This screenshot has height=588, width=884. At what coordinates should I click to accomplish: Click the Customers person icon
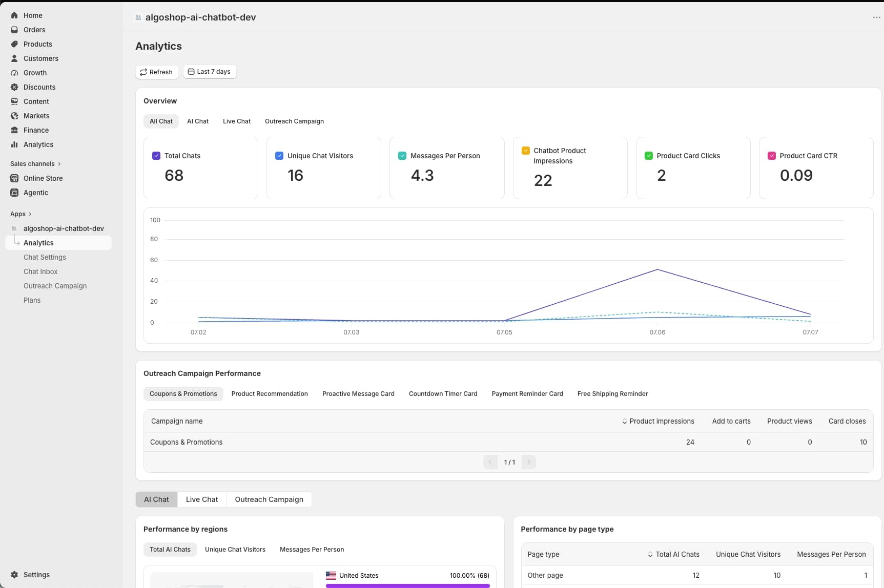coord(14,58)
